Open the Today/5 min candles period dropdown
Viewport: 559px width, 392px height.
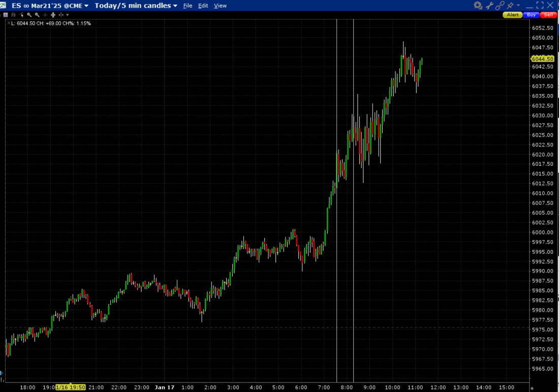(136, 6)
